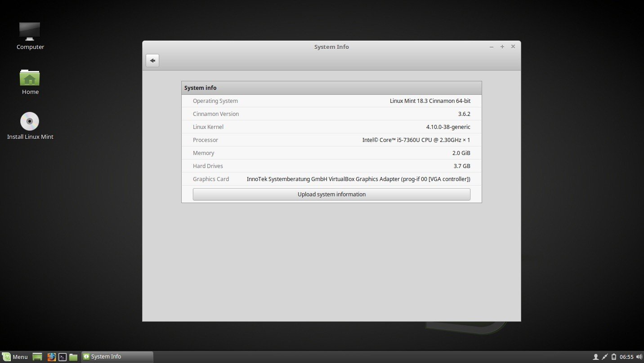Select the '3.6.2' version value
Viewport: 644px width, 363px height.
(464, 114)
